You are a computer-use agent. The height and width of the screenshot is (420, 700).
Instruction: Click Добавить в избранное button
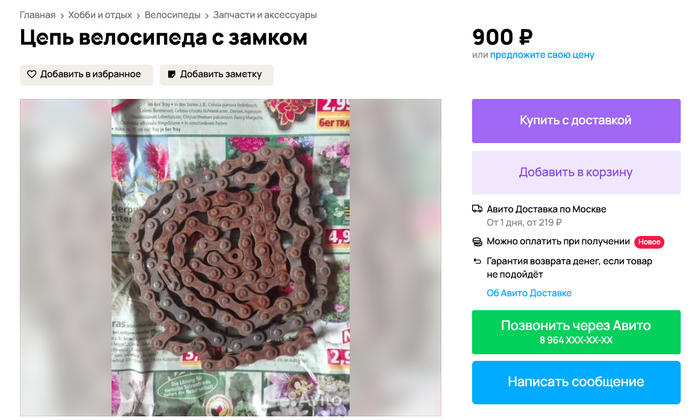pyautogui.click(x=86, y=75)
